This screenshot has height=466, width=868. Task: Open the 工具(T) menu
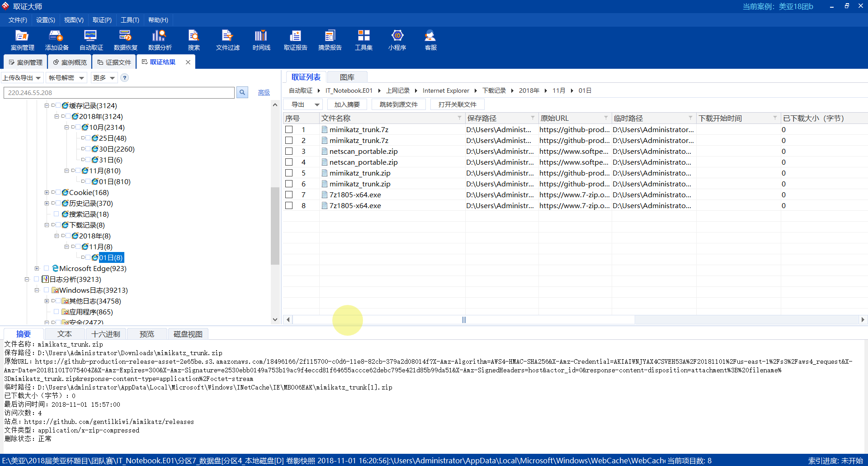130,20
